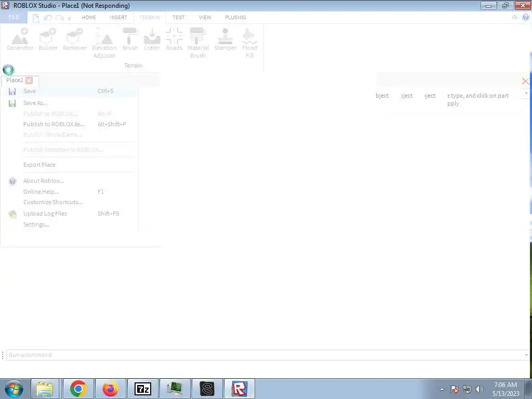This screenshot has height=399, width=532.
Task: Select the Crater tool
Action: 152,39
